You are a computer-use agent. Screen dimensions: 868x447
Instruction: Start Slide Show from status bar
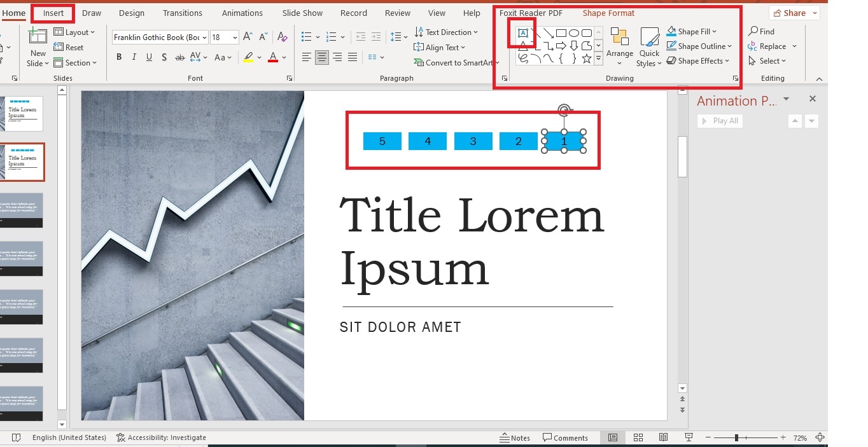[689, 437]
